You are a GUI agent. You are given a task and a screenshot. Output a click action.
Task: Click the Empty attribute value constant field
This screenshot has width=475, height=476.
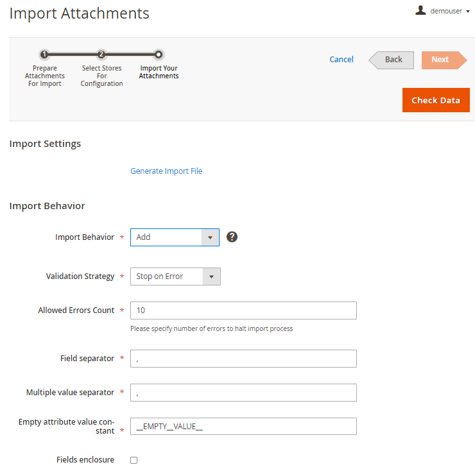click(x=243, y=426)
